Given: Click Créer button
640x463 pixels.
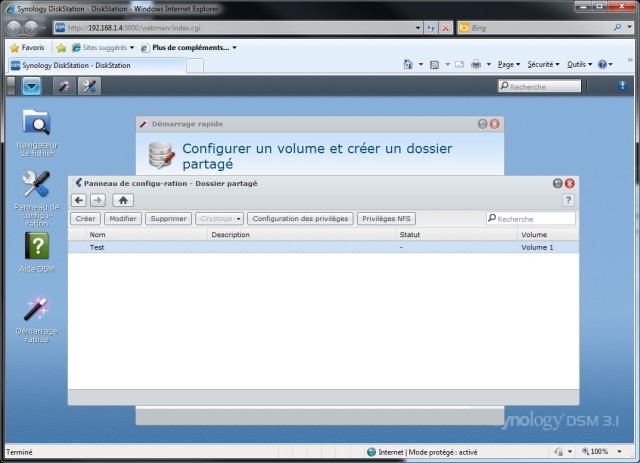Looking at the screenshot, I should pyautogui.click(x=85, y=218).
